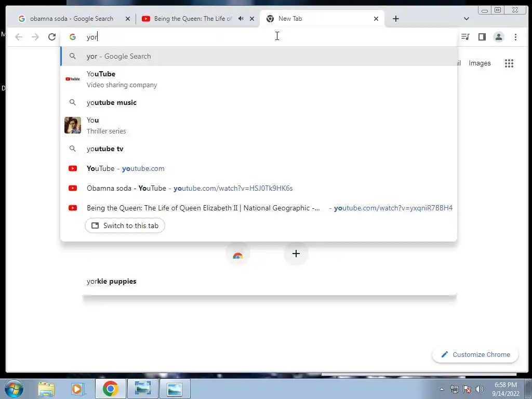Choose the 'You' Thriller series suggestion
The height and width of the screenshot is (399, 532).
pos(259,125)
